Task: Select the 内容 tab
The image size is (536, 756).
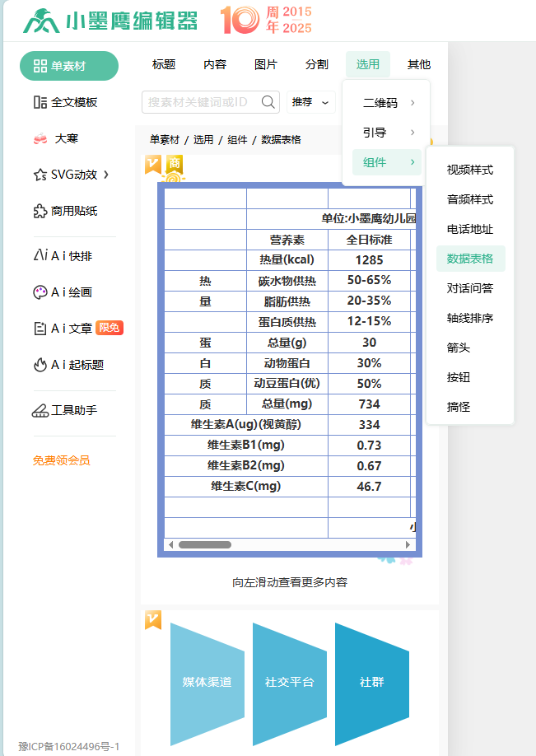Action: coord(215,64)
